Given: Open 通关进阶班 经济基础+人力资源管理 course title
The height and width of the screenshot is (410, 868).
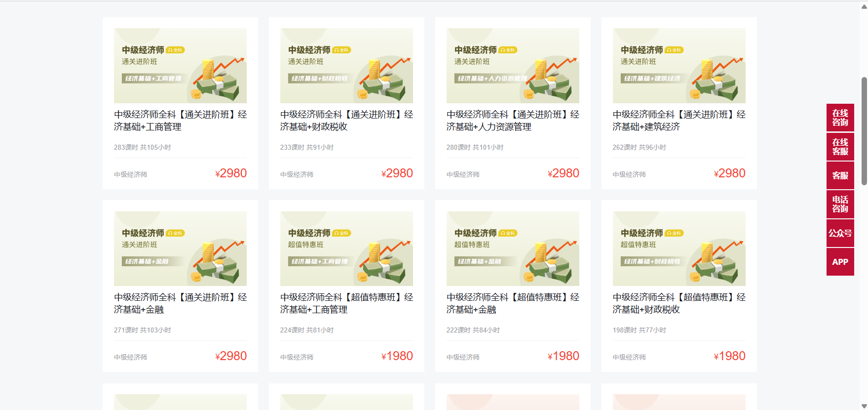Looking at the screenshot, I should pos(513,121).
